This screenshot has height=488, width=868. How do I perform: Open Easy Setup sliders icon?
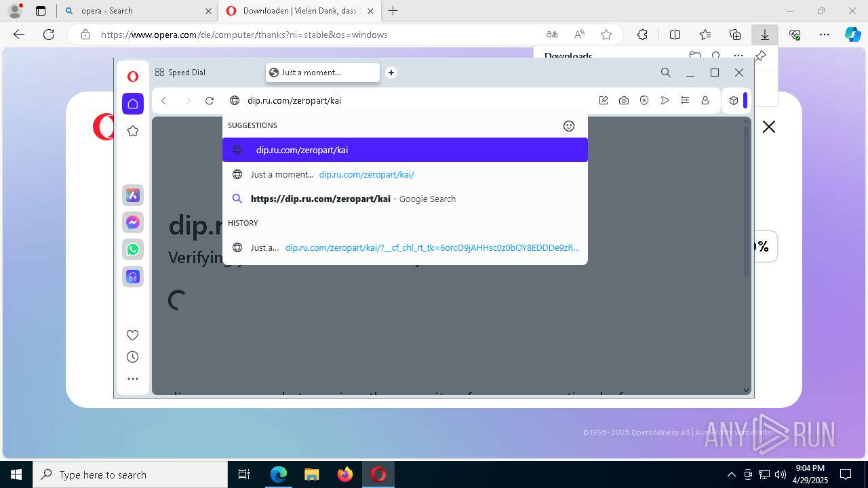[x=685, y=100]
